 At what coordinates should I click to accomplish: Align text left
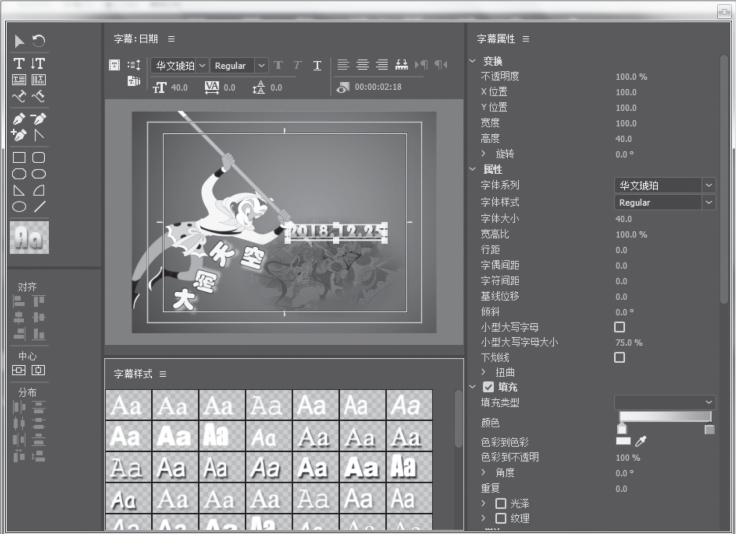(343, 65)
